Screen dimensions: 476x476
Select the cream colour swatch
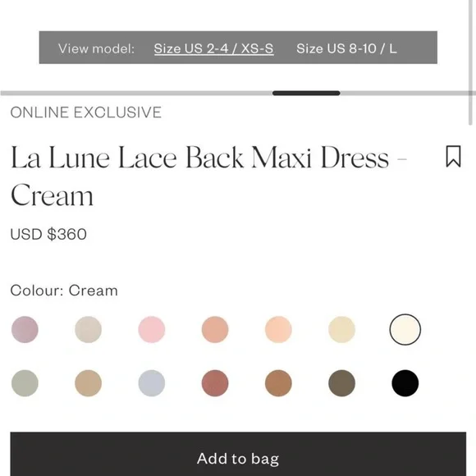[405, 329]
